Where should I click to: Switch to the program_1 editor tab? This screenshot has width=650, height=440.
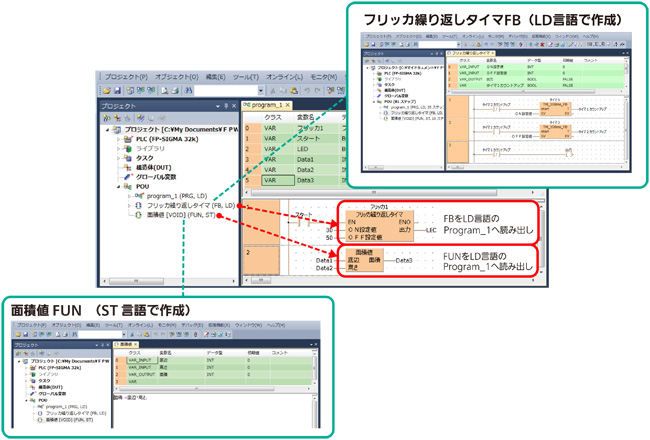(x=264, y=105)
